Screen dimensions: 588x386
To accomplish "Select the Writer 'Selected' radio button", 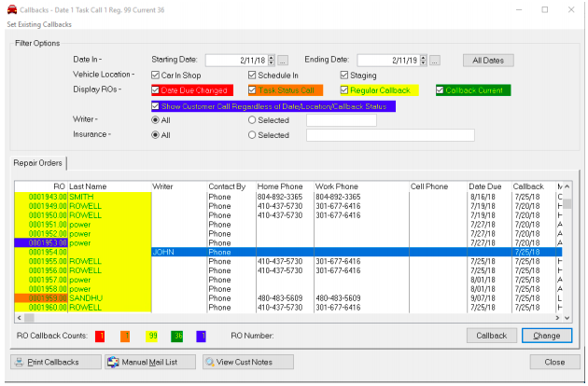I will (252, 120).
